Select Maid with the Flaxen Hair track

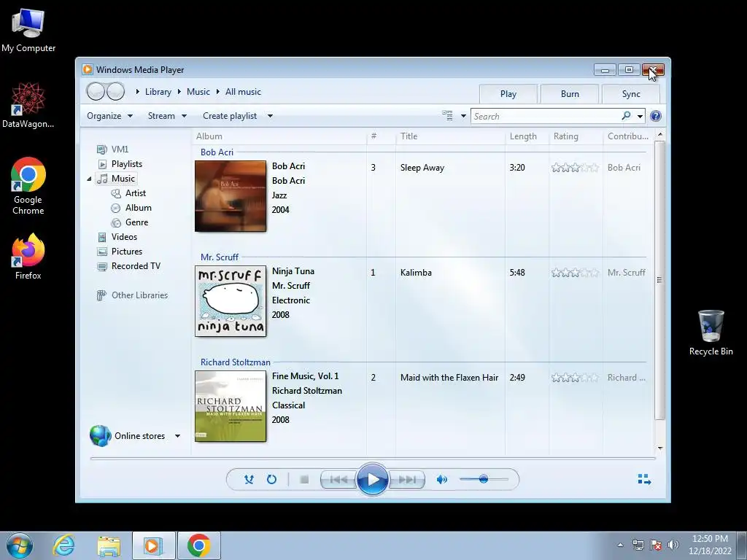[449, 378]
